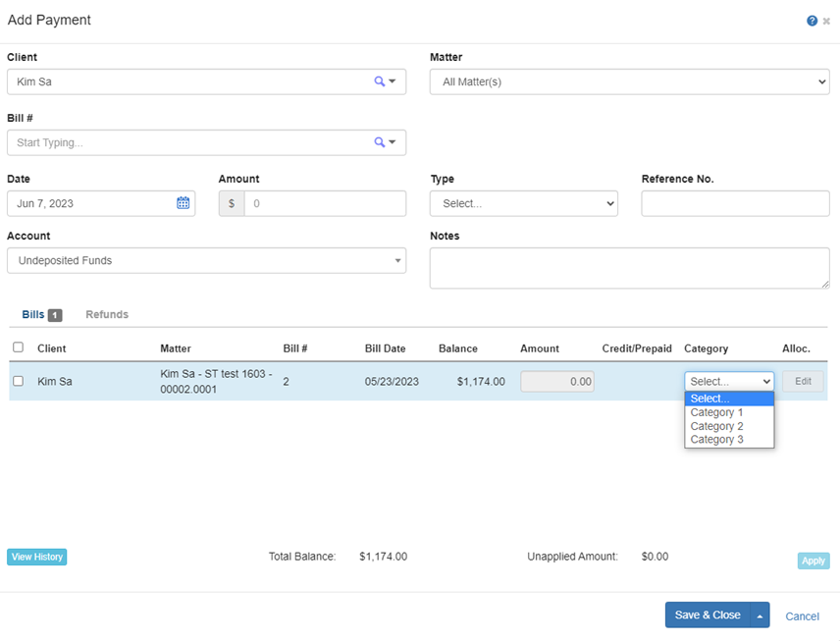The width and height of the screenshot is (840, 641).
Task: Click the Edit allocation button
Action: (803, 381)
